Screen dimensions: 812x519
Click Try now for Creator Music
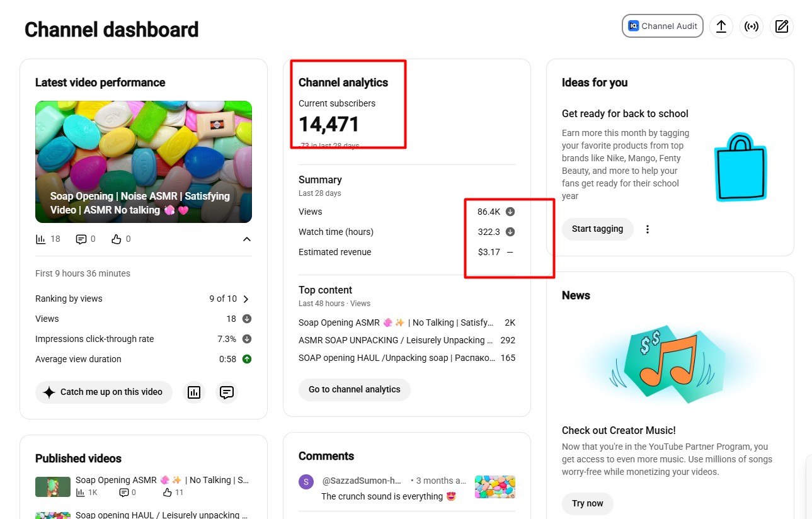pyautogui.click(x=587, y=503)
